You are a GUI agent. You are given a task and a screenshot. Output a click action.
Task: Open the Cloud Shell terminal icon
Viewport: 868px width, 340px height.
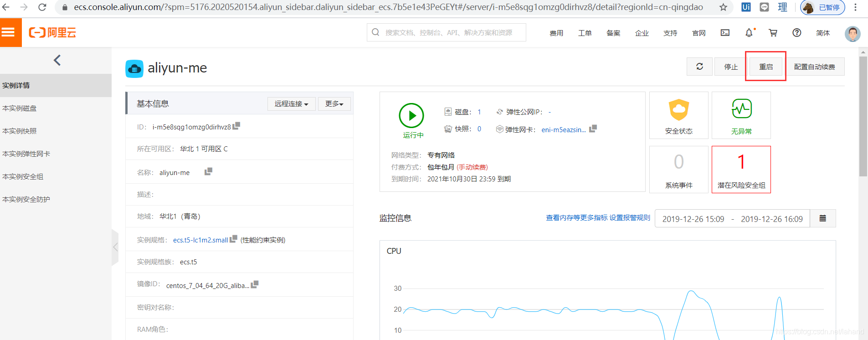pyautogui.click(x=725, y=32)
